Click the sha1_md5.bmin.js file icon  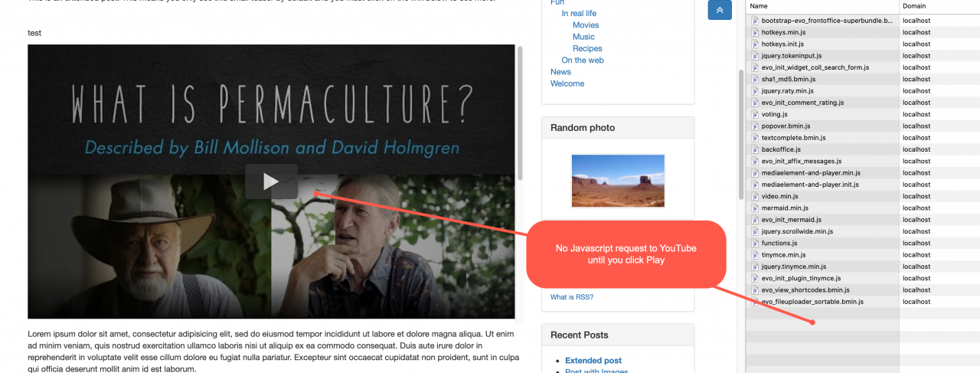(x=754, y=79)
